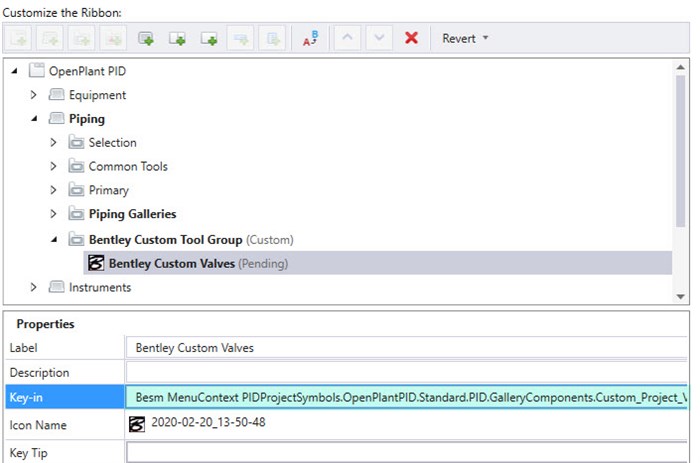
Task: Click the move down arrow in toolbar
Action: point(379,38)
